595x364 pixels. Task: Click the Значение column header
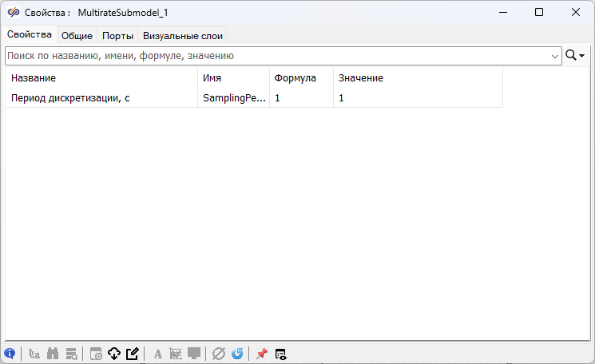pos(417,78)
